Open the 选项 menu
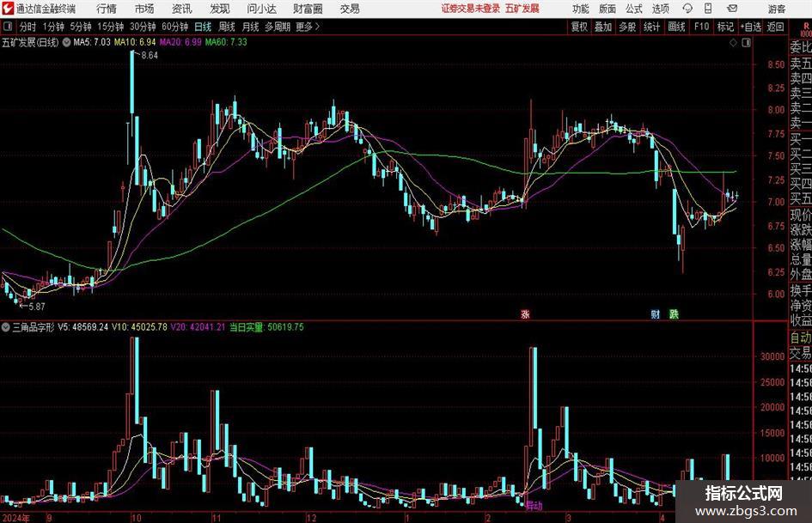Image resolution: width=812 pixels, height=523 pixels. [x=660, y=9]
